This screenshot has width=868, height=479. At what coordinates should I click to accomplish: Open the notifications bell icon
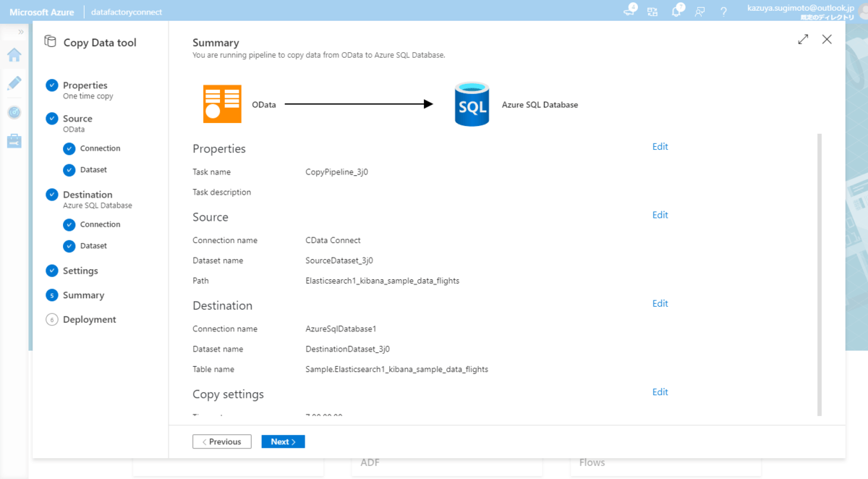point(677,11)
